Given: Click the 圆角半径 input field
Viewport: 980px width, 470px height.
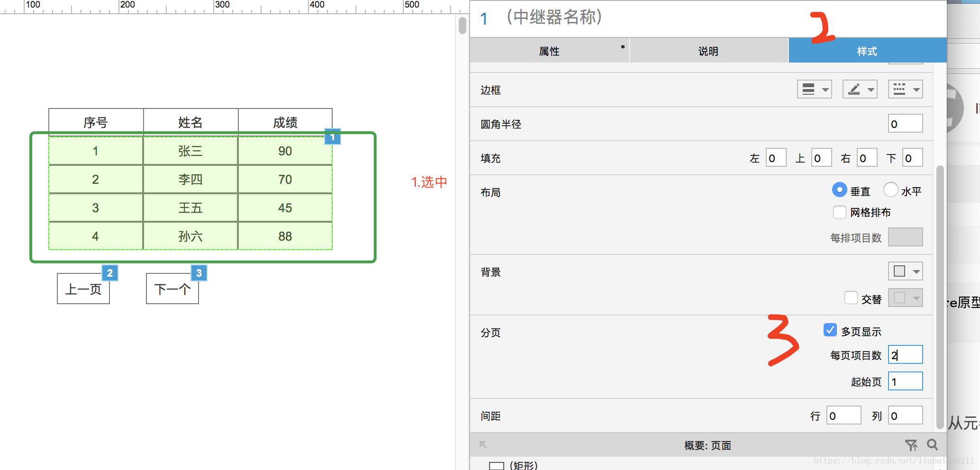Looking at the screenshot, I should pyautogui.click(x=906, y=124).
